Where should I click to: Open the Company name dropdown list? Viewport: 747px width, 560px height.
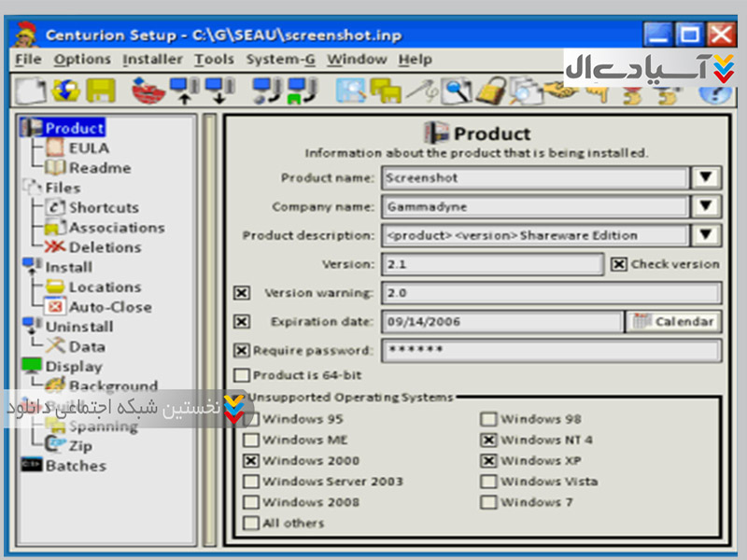(x=706, y=206)
